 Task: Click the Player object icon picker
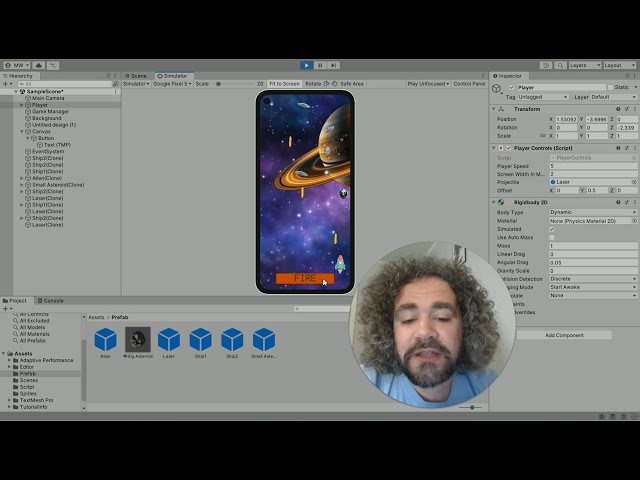pos(497,89)
